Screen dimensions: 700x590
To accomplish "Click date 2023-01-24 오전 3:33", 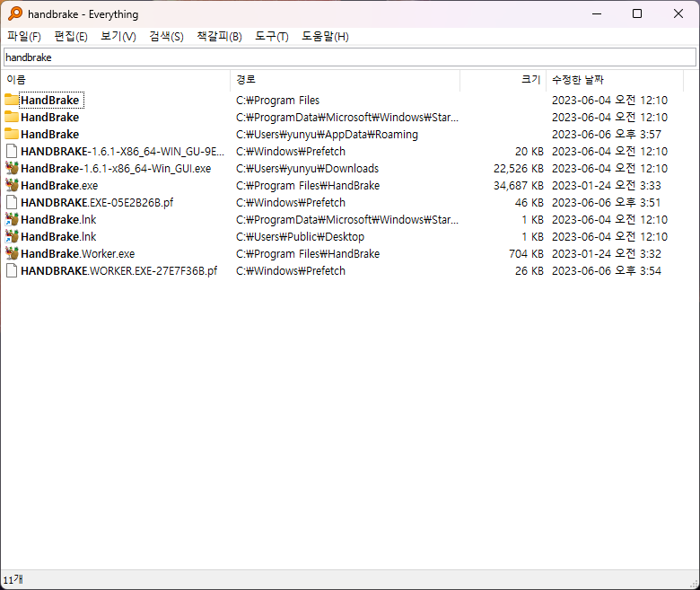I will point(607,185).
